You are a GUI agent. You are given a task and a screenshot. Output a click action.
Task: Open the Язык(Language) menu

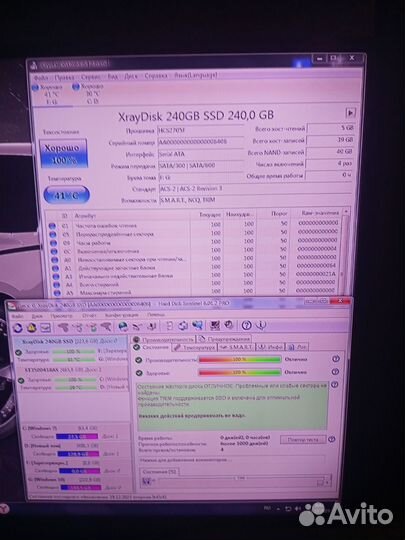pyautogui.click(x=196, y=75)
